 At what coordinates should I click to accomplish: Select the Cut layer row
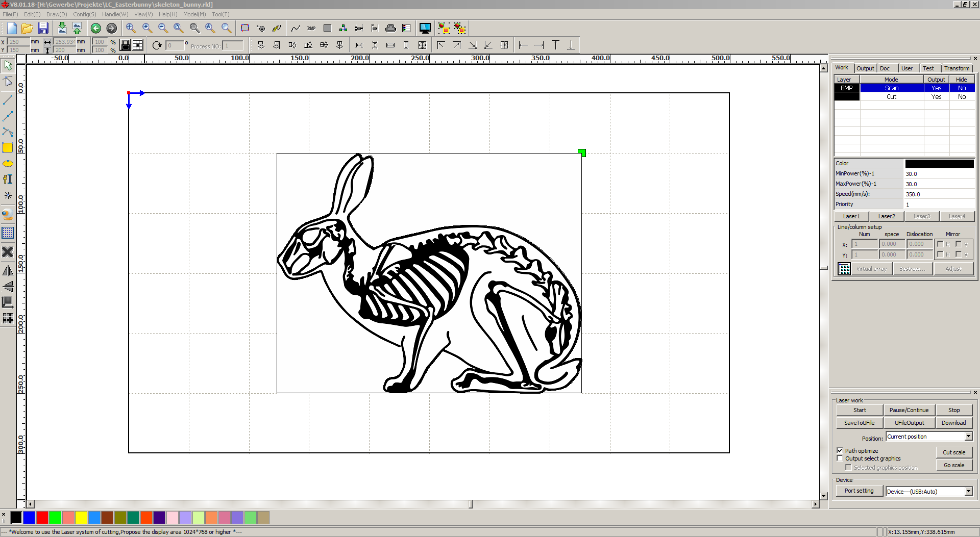(904, 96)
